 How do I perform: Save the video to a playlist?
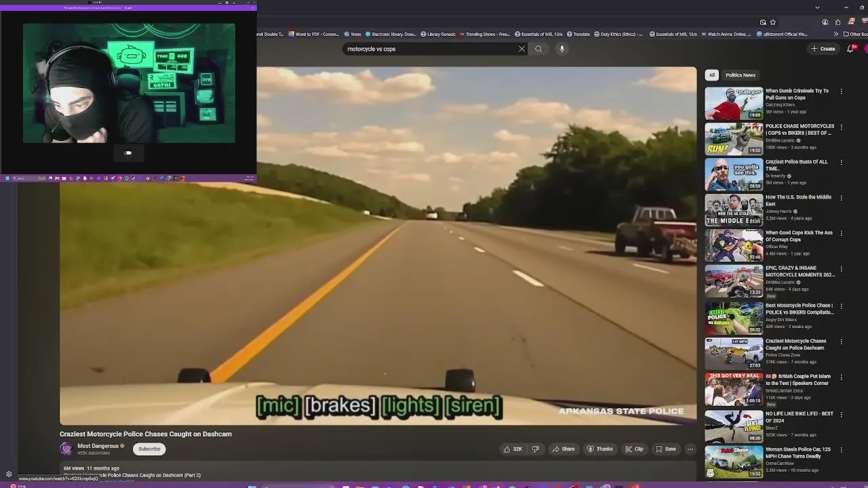(665, 449)
